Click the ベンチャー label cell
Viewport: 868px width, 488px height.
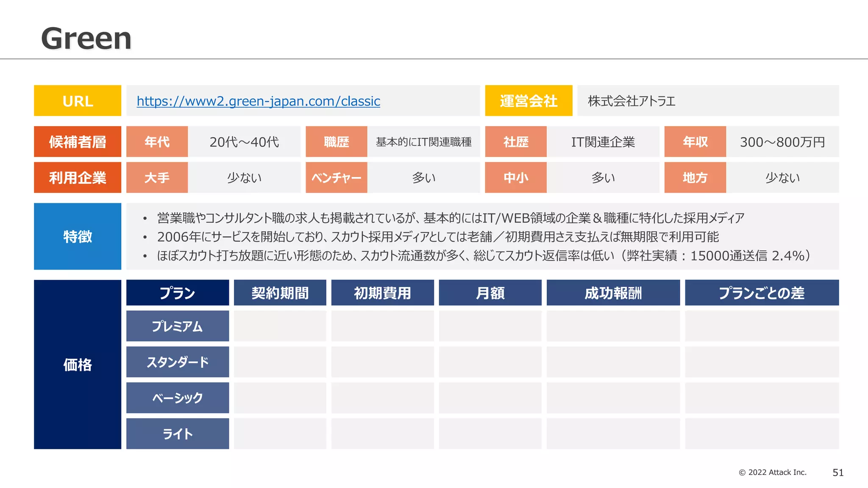[337, 177]
